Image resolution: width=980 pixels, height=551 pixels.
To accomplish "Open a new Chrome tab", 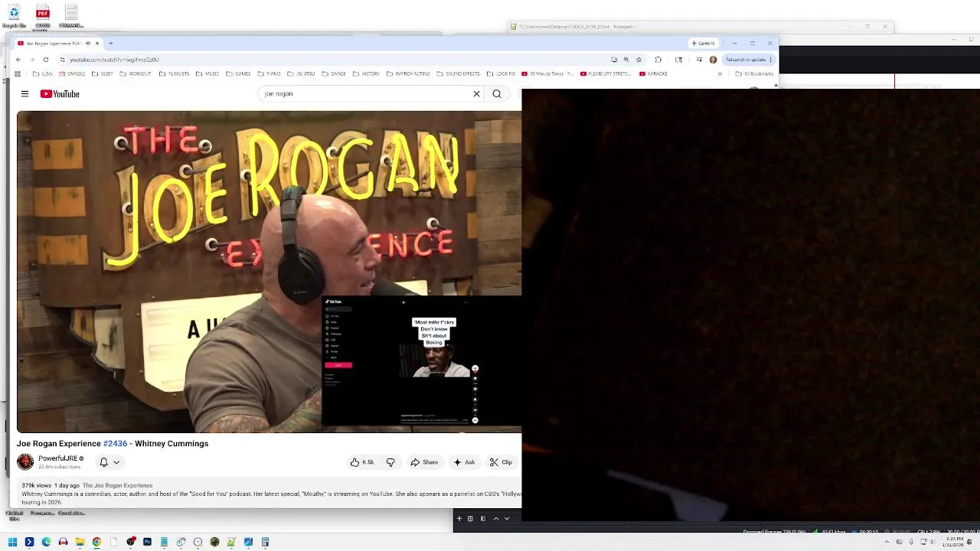I will pos(110,44).
